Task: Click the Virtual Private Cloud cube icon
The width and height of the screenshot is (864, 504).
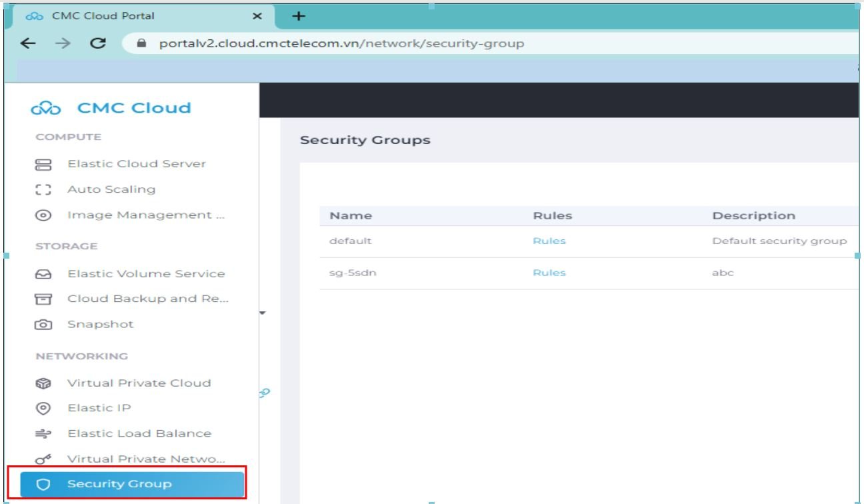Action: coord(43,383)
